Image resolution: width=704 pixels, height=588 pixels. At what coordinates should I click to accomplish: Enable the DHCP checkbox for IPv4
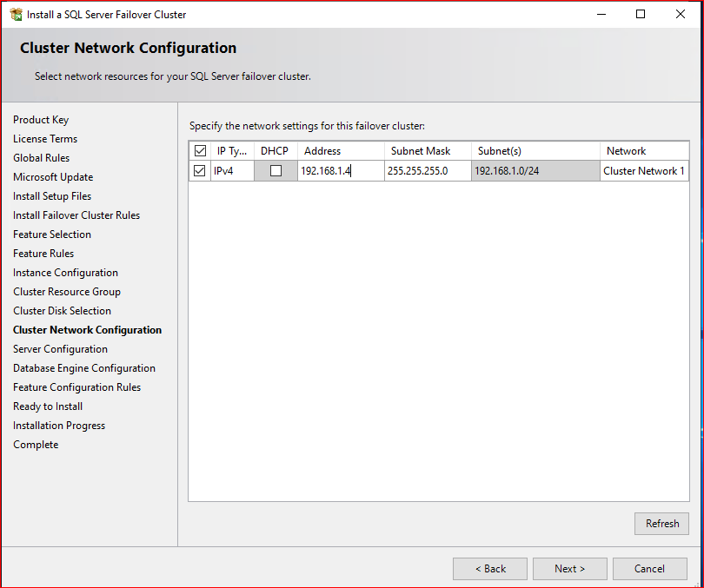click(x=276, y=170)
